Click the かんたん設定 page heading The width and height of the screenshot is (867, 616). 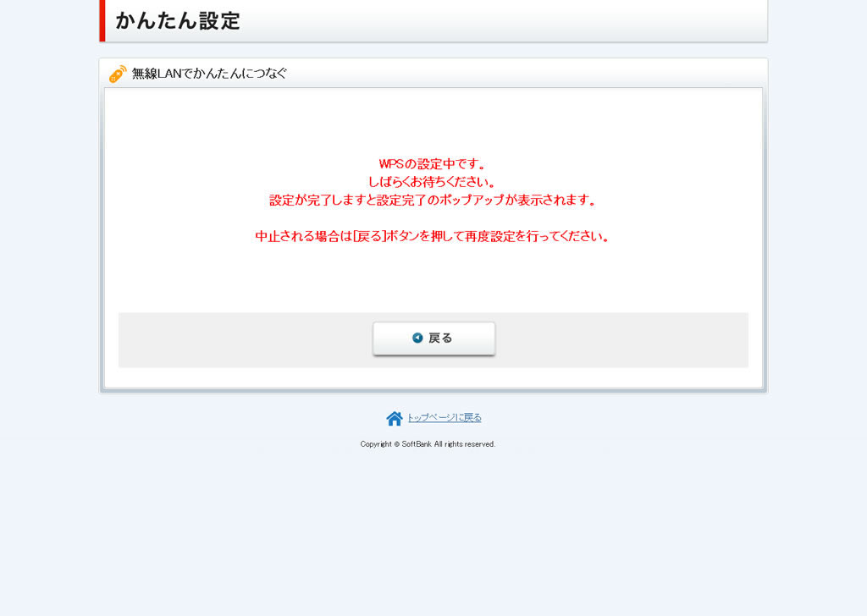tap(178, 21)
